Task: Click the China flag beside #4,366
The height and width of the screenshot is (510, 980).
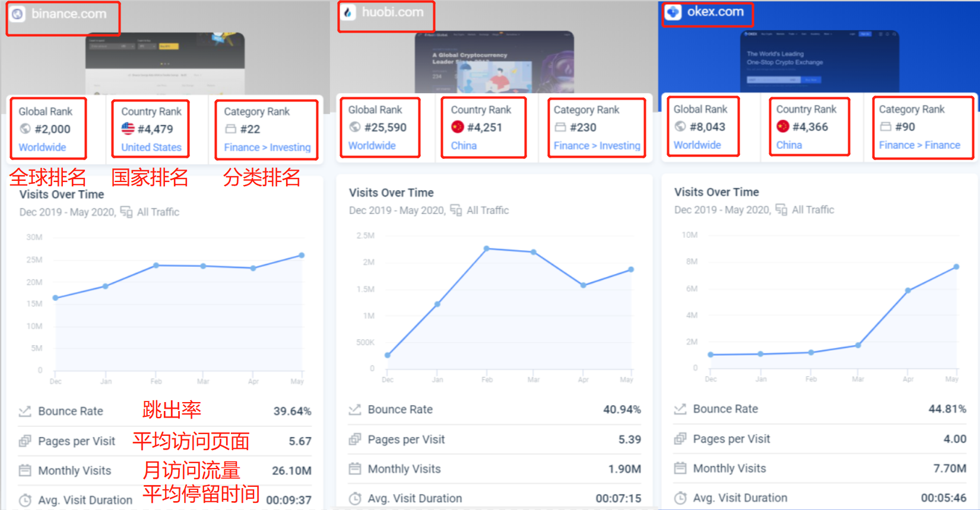Action: coord(783,126)
